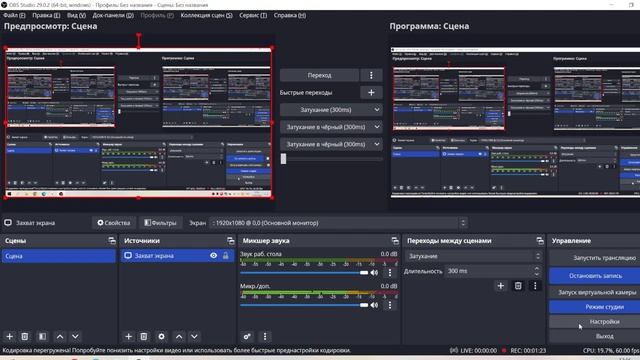Image resolution: width=640 pixels, height=360 pixels.
Task: Toggle visibility eye of Захват экрана source
Action: pos(213,256)
